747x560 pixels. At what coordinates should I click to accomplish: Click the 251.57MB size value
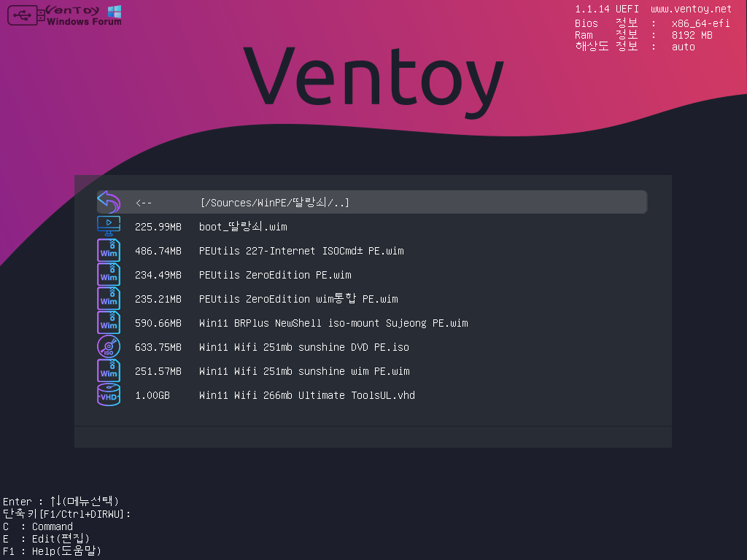click(x=158, y=371)
